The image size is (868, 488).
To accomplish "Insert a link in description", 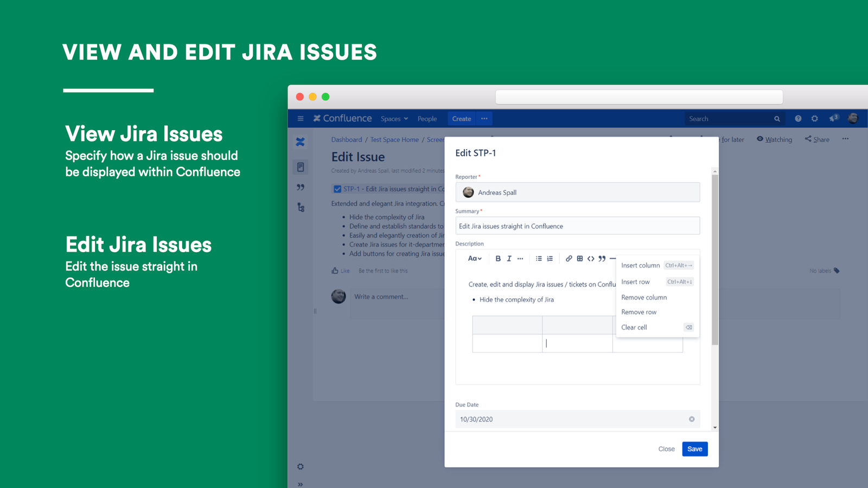I will click(x=569, y=259).
